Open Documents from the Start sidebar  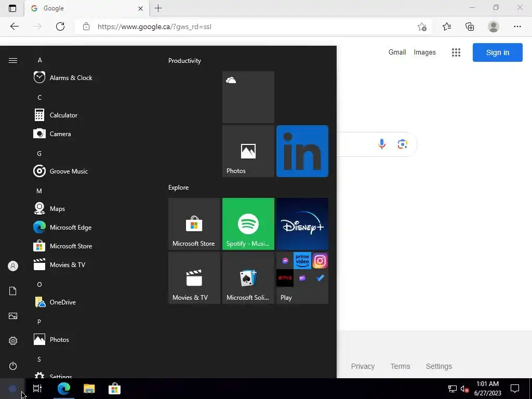(x=13, y=291)
